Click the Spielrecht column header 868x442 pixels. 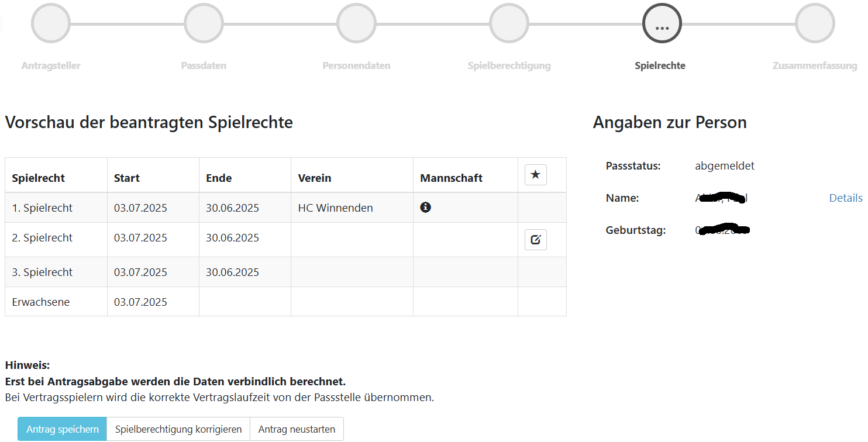(39, 178)
